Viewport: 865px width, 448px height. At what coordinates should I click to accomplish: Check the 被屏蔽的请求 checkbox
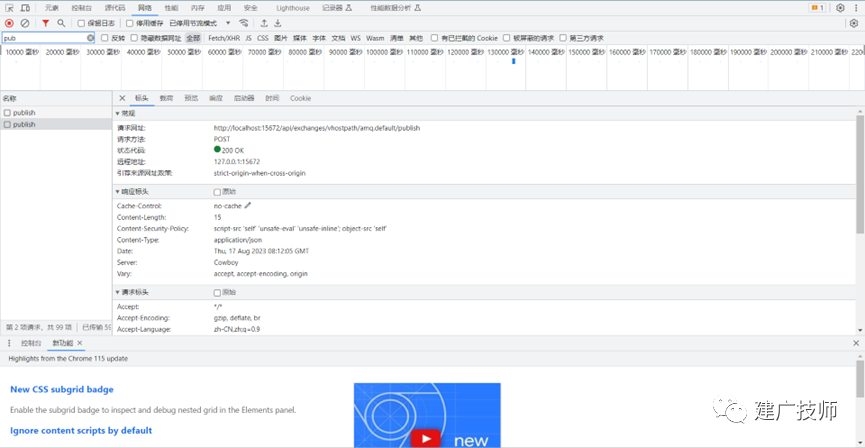pos(506,38)
